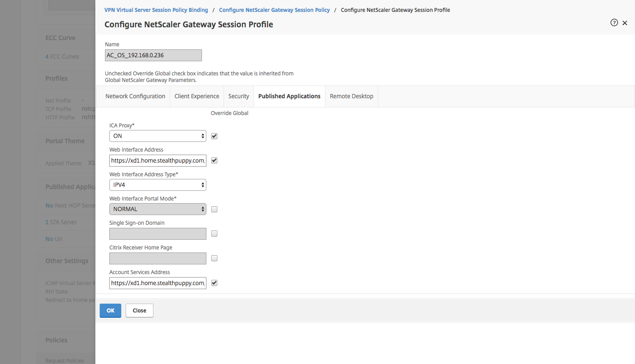Open the help question mark icon

(x=614, y=23)
